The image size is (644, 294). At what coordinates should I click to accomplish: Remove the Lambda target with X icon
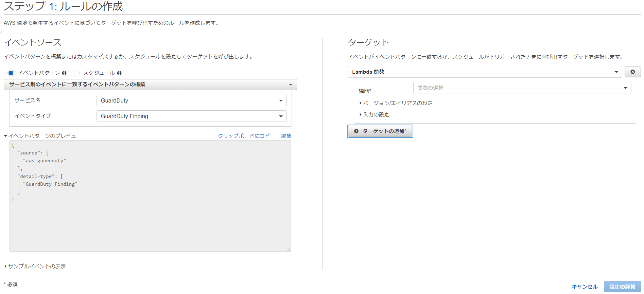(x=632, y=72)
